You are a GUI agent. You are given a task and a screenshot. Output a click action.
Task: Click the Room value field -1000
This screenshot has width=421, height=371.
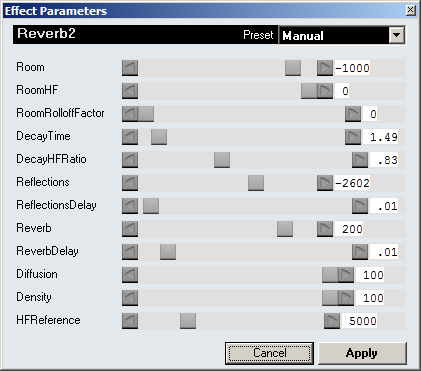click(x=352, y=68)
